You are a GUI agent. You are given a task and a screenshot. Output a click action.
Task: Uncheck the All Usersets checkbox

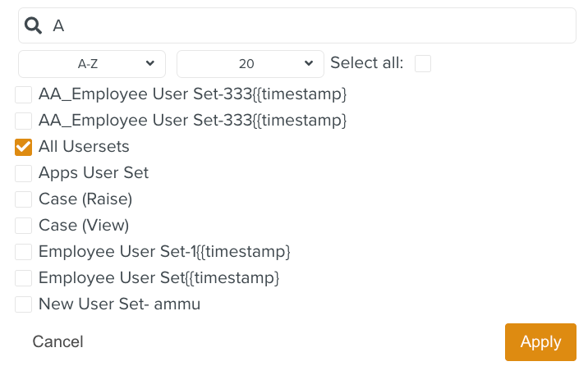pos(24,147)
